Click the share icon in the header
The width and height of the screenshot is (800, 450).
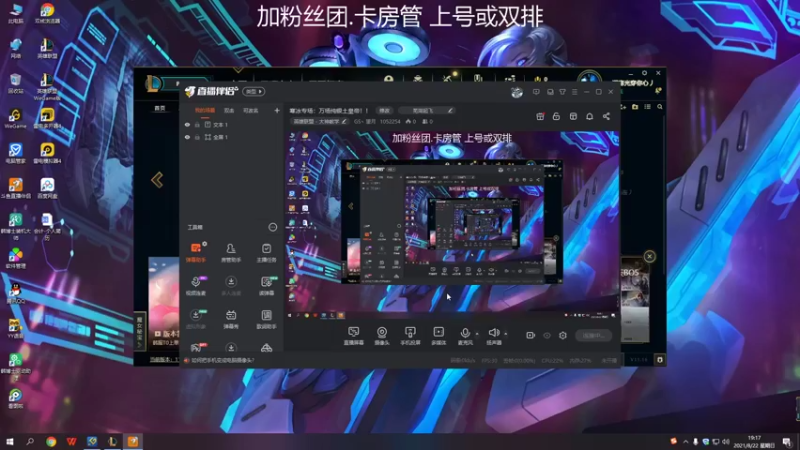(x=606, y=116)
